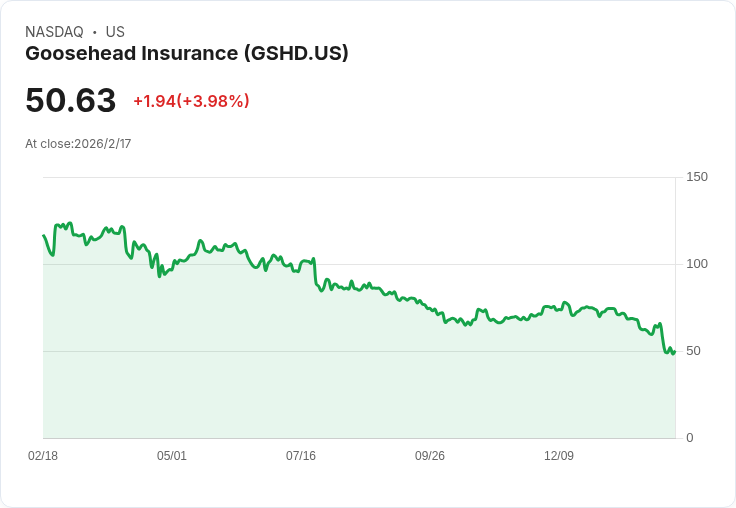Click the separator dot between NASDAQ and US
The image size is (736, 508).
pos(94,32)
